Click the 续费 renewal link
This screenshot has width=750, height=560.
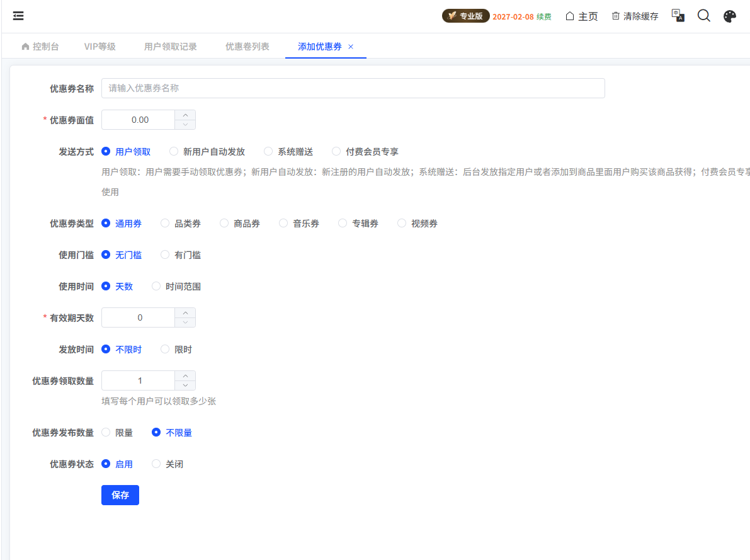tap(544, 16)
